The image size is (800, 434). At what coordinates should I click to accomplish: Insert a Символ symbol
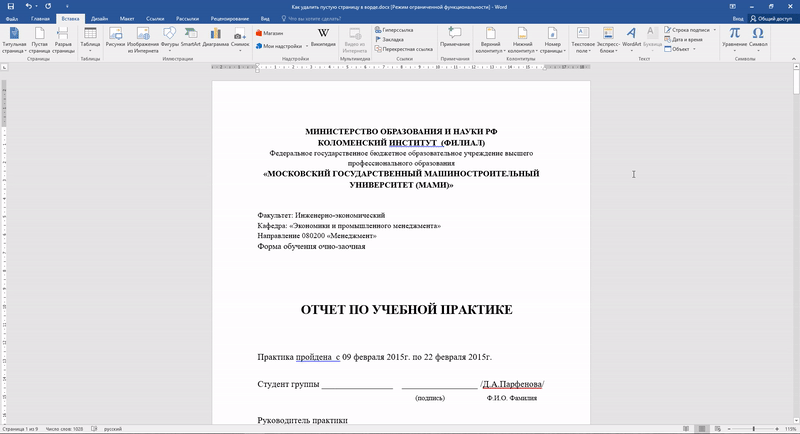point(758,40)
